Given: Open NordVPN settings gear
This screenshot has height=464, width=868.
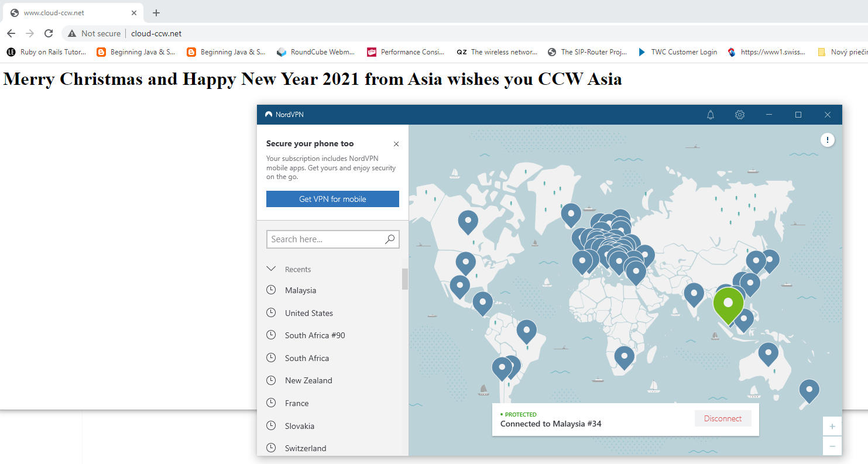Looking at the screenshot, I should (x=740, y=115).
